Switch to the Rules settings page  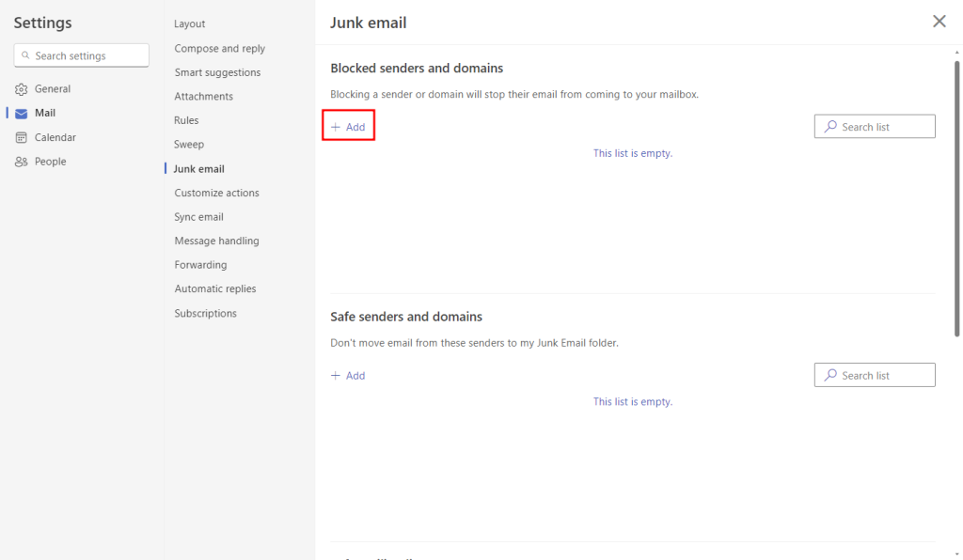tap(185, 119)
